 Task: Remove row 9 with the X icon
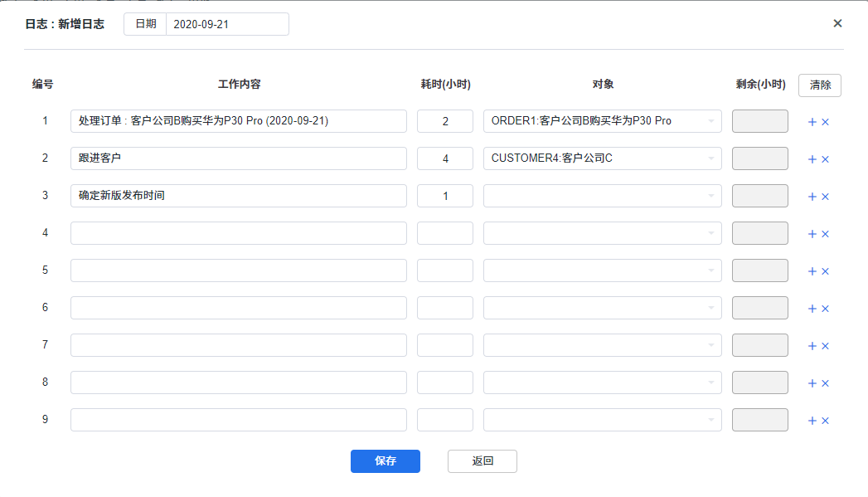[x=825, y=421]
